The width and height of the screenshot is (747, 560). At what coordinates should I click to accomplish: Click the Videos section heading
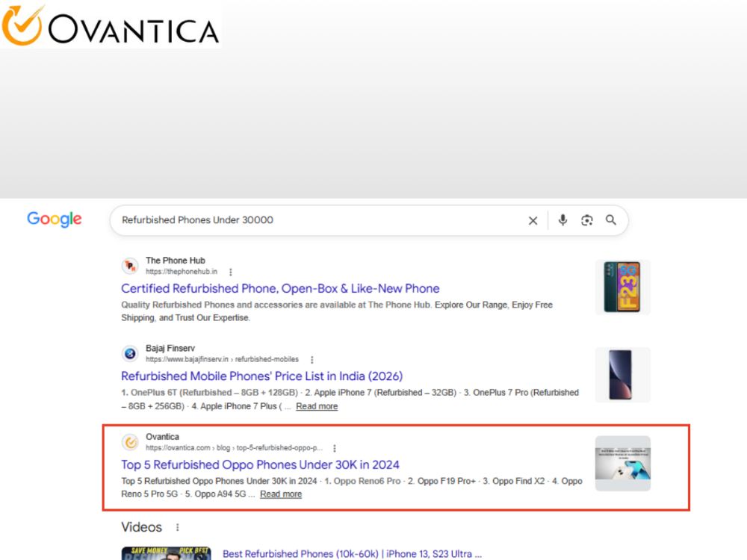(x=141, y=527)
